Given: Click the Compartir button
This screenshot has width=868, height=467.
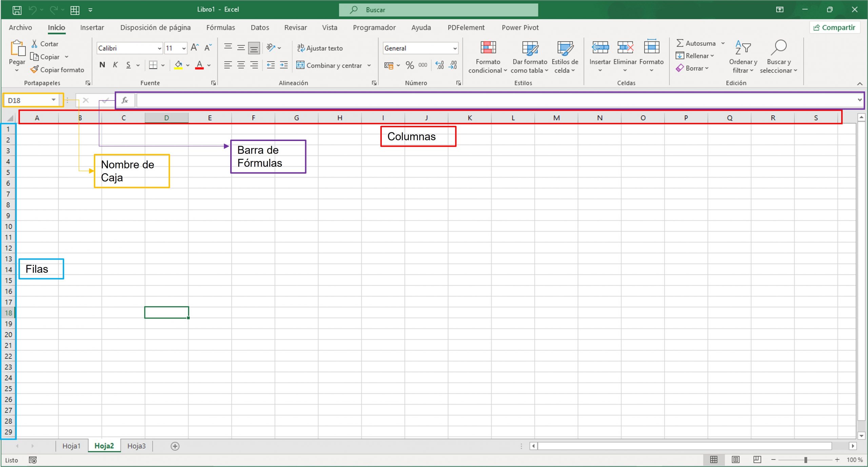Looking at the screenshot, I should 835,27.
